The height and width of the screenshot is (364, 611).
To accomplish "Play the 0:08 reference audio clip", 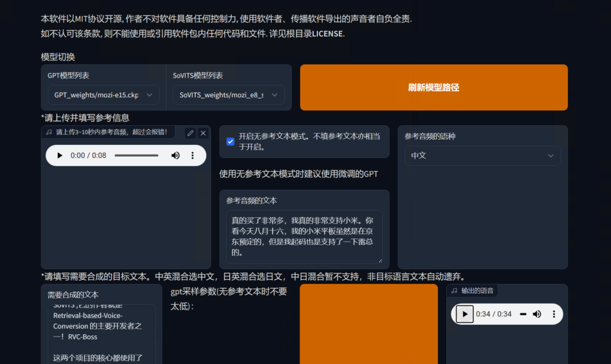I will click(60, 156).
